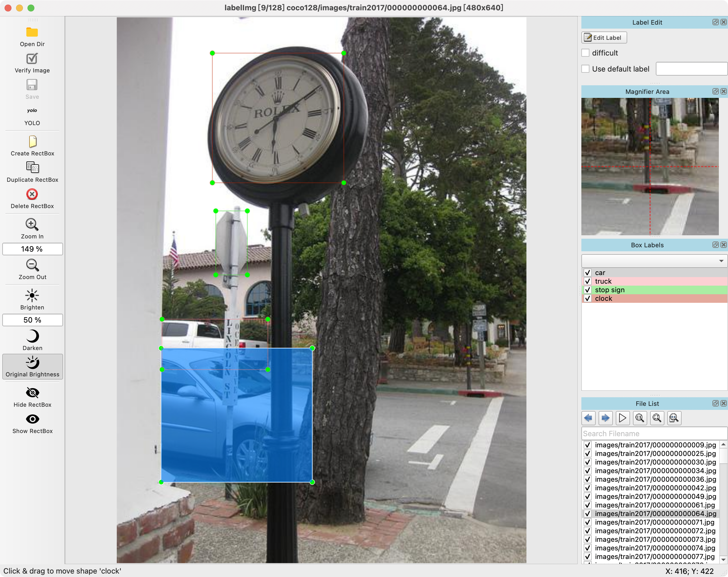The width and height of the screenshot is (728, 577).
Task: Go to next image with right arrow
Action: (605, 418)
